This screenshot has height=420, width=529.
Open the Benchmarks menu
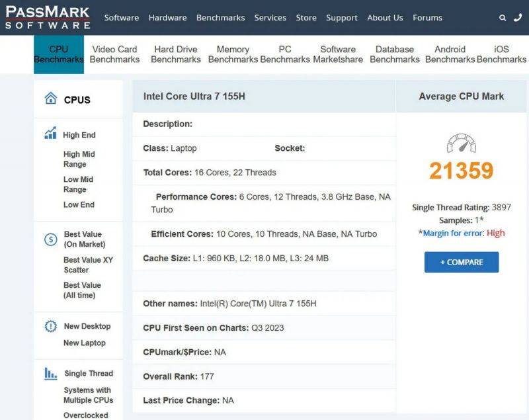(x=221, y=18)
